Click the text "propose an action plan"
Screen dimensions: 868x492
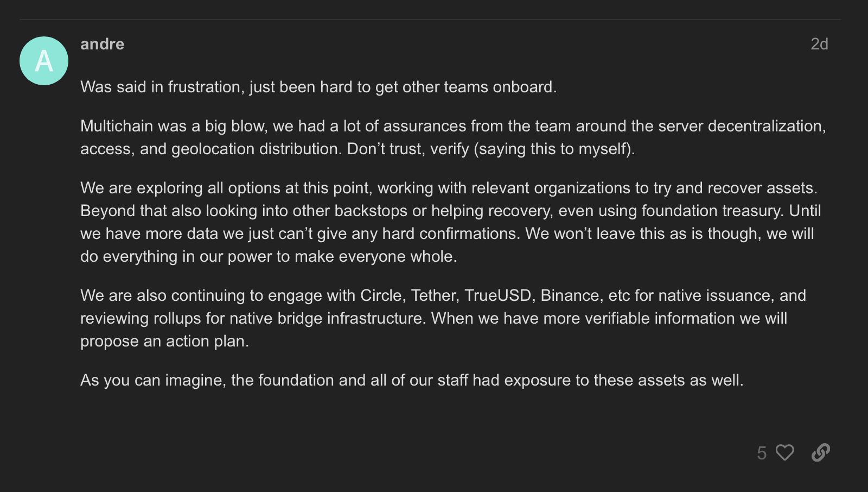163,341
